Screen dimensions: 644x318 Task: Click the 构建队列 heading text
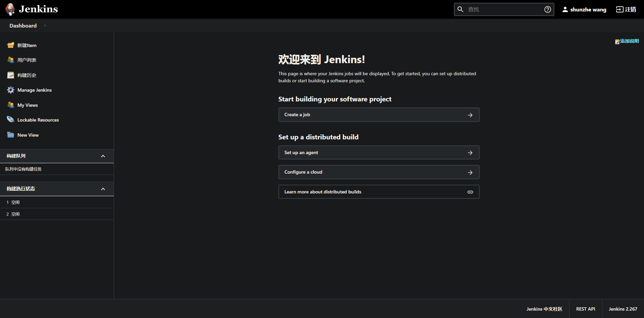coord(16,156)
